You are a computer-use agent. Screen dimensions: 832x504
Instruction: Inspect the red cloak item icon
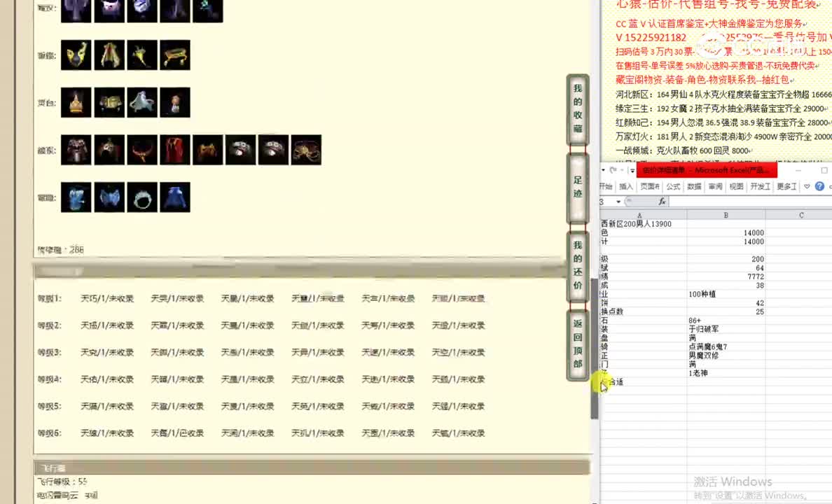point(175,150)
